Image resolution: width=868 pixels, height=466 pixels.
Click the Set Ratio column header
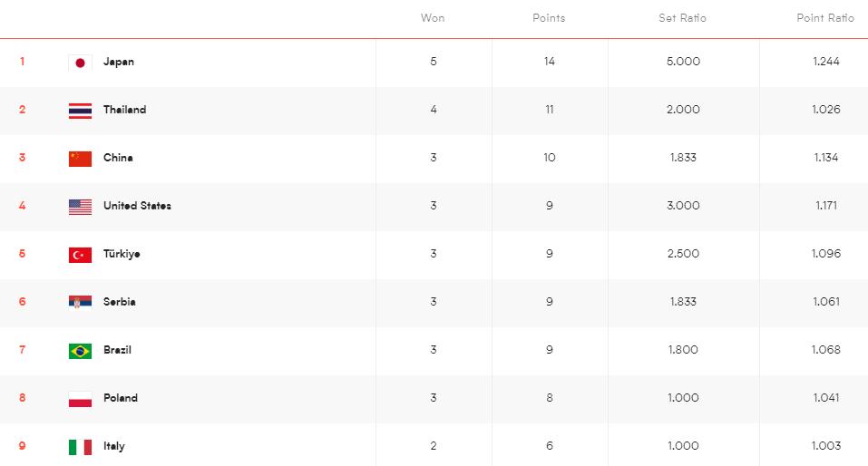[x=682, y=18]
